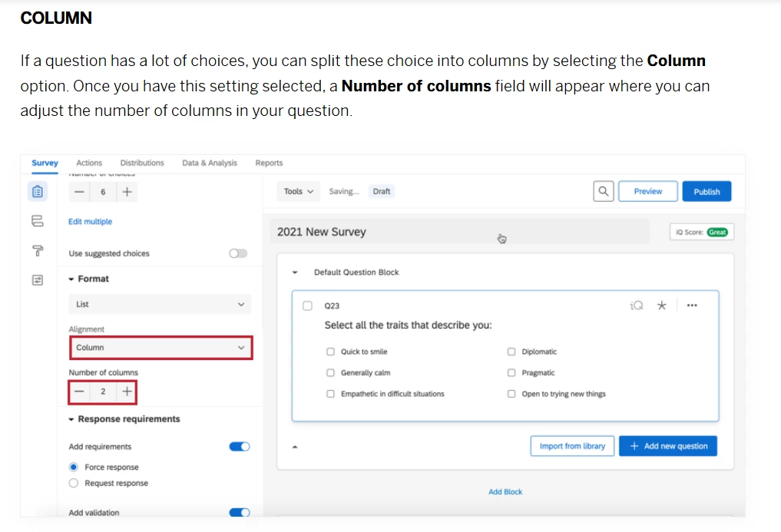
Task: Open the survey flow sidebar icon
Action: 38,221
